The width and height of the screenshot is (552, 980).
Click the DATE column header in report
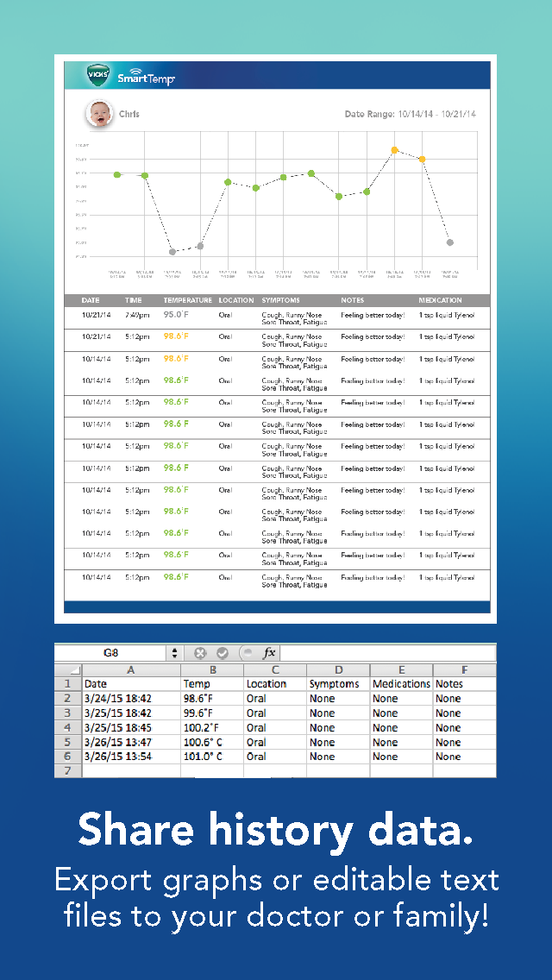click(x=91, y=300)
